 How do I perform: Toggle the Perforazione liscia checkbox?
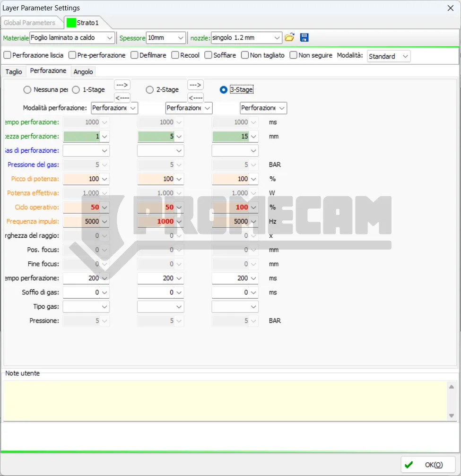click(8, 55)
